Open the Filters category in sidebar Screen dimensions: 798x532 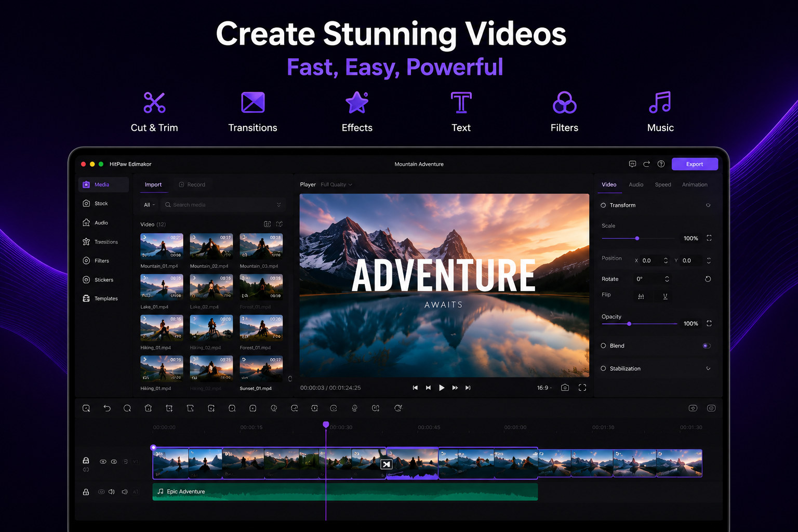pyautogui.click(x=96, y=261)
